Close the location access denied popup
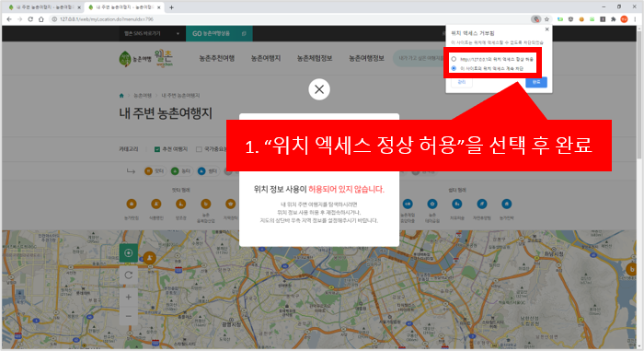Screen dimensions: 644x351 point(546,29)
